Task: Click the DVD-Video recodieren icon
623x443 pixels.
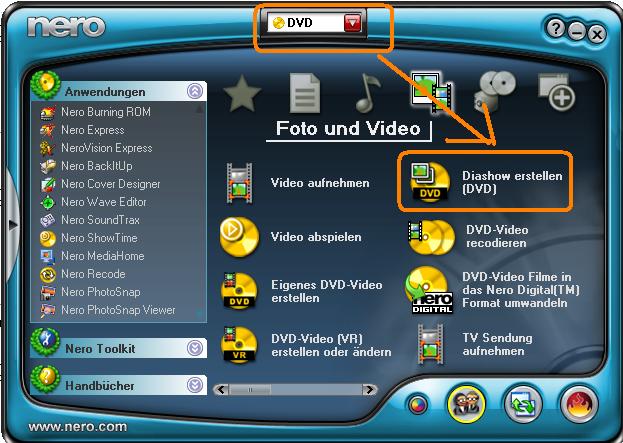Action: [431, 237]
